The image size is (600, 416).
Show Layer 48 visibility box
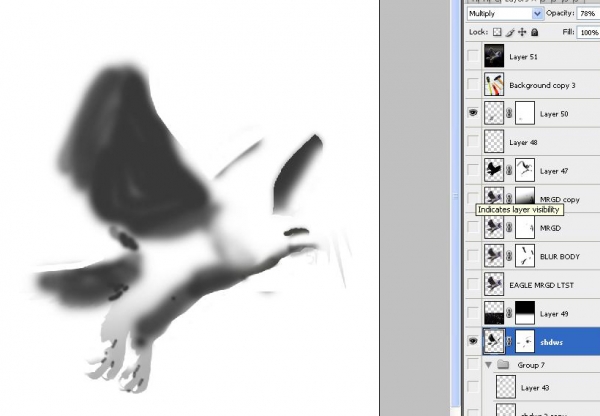(473, 142)
